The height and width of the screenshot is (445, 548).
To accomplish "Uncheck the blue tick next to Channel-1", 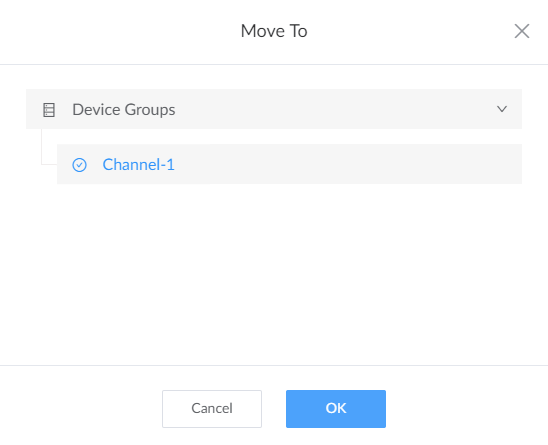I will point(79,165).
